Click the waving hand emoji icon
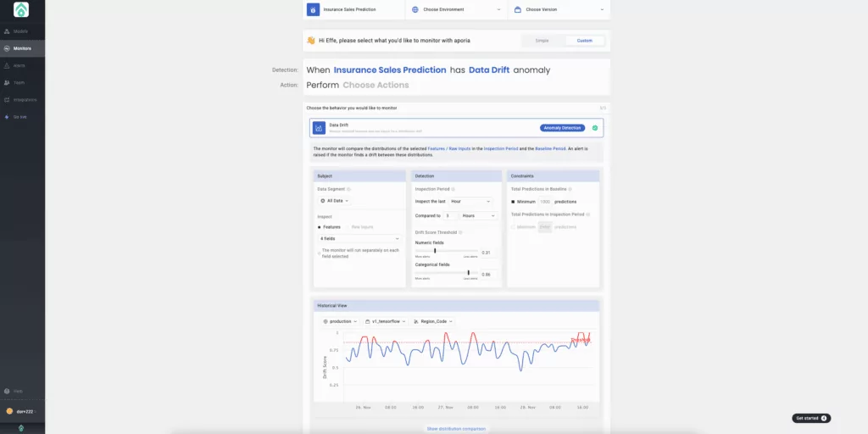Image resolution: width=868 pixels, height=434 pixels. pos(310,41)
